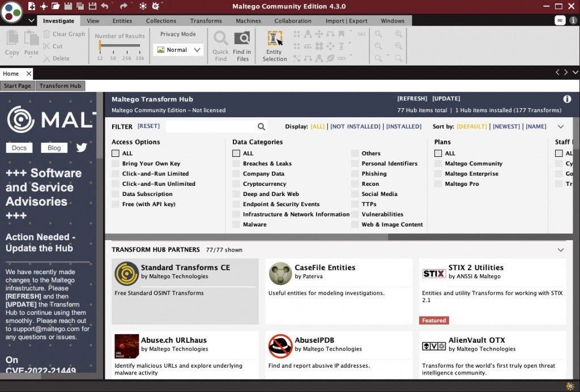Open the Docs button in sidebar
Screen dimensions: 580x392
(19, 148)
